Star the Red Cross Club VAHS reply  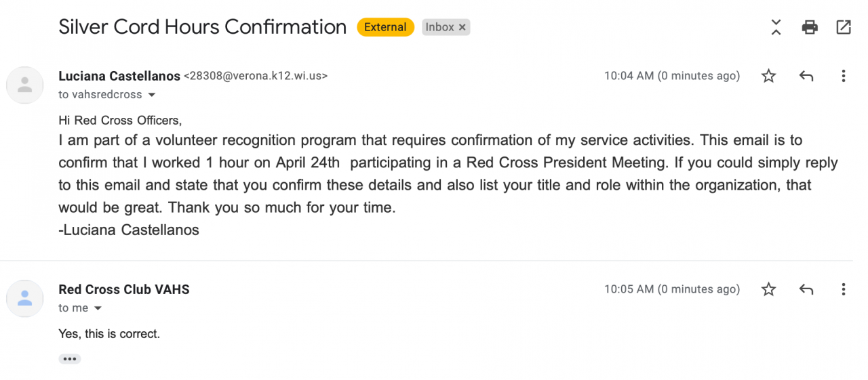coord(768,289)
